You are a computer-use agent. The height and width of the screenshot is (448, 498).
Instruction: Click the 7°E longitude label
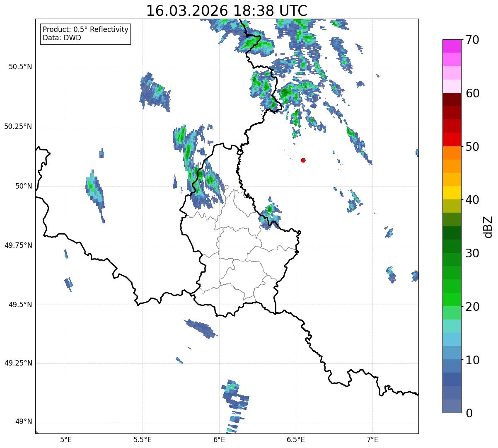coord(372,439)
